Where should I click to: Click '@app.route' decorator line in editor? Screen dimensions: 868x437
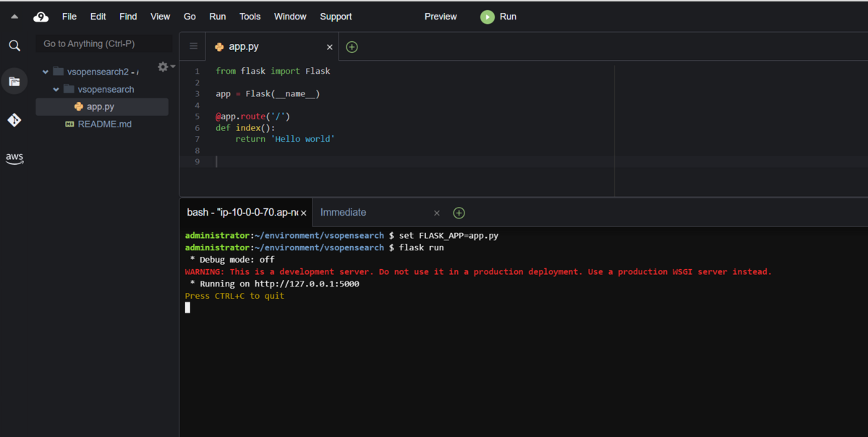252,116
